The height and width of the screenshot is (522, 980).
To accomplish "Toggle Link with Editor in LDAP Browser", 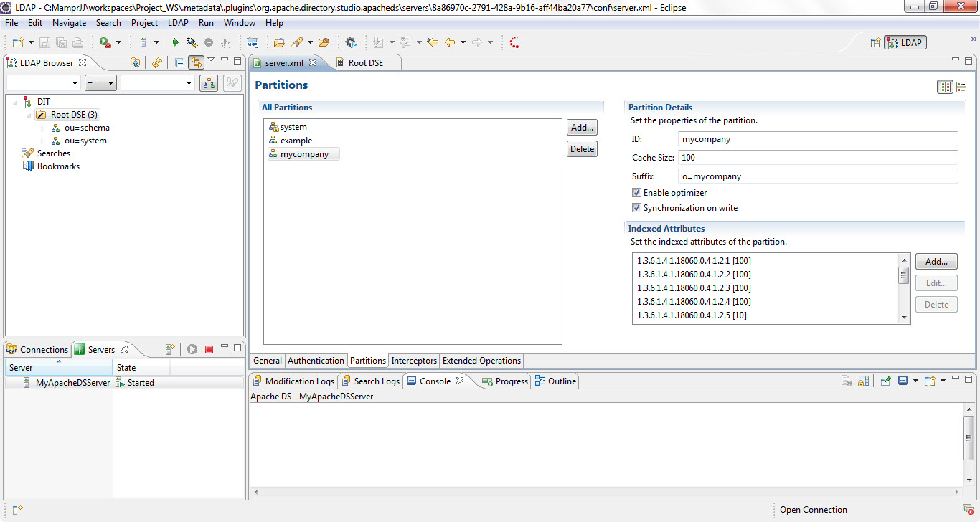I will pos(195,63).
